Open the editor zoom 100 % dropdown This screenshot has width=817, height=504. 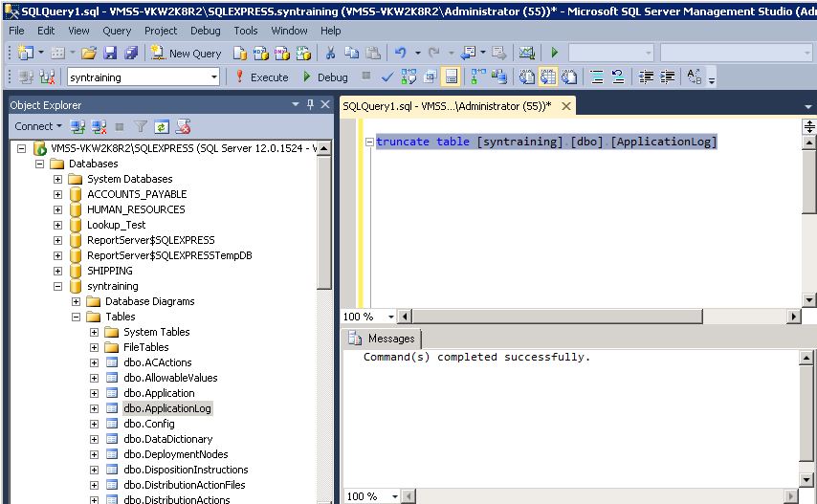(x=390, y=317)
